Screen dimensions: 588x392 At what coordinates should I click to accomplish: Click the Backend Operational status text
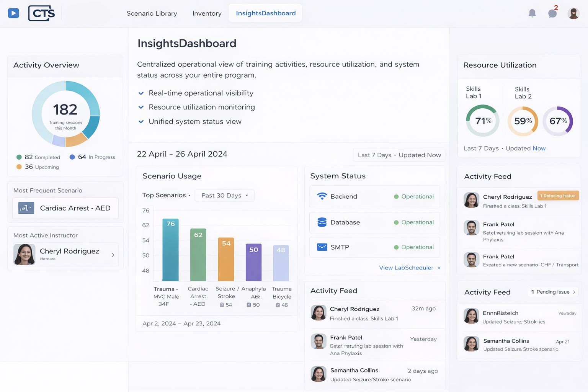coord(417,196)
